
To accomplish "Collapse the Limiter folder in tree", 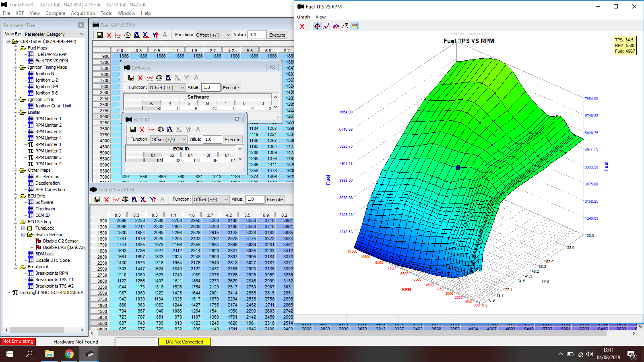I will click(15, 112).
